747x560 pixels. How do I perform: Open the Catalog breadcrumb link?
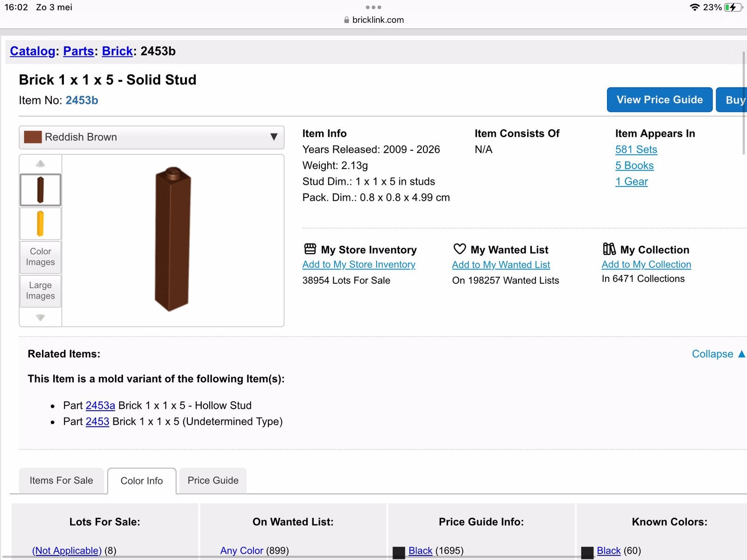(x=33, y=51)
